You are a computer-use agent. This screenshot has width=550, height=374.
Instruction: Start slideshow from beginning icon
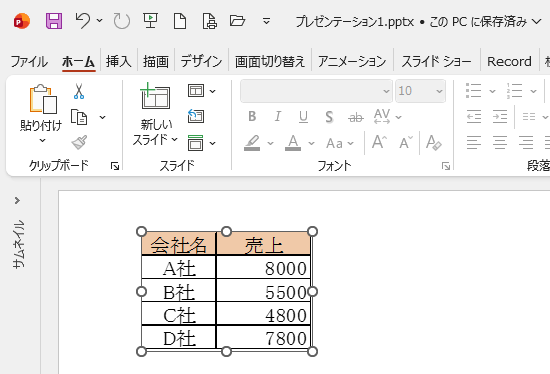150,21
